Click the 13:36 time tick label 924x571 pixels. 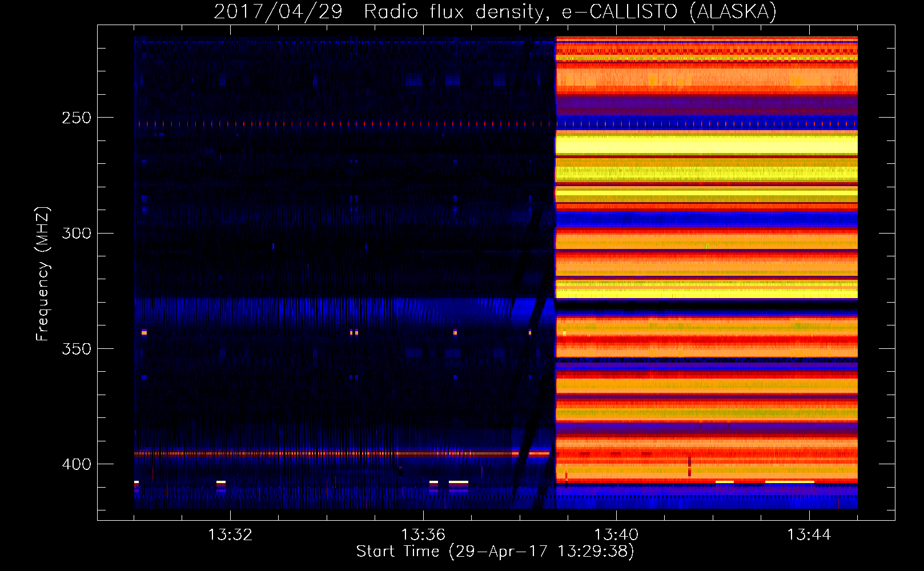423,535
